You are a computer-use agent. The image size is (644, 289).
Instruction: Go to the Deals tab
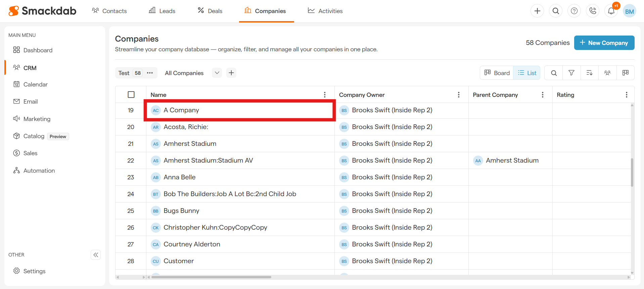coord(210,11)
